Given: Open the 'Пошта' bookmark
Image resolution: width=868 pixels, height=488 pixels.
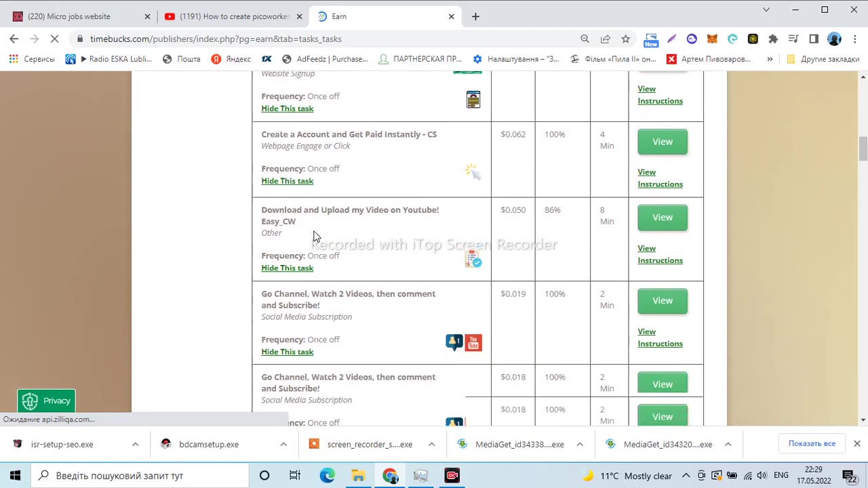Looking at the screenshot, I should click(x=181, y=59).
